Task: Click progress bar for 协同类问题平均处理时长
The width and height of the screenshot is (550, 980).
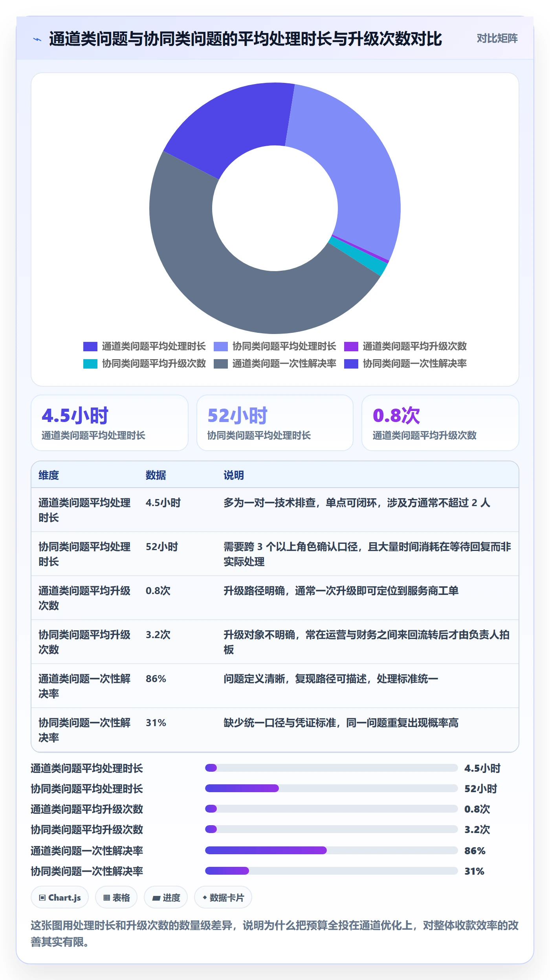Action: [331, 788]
